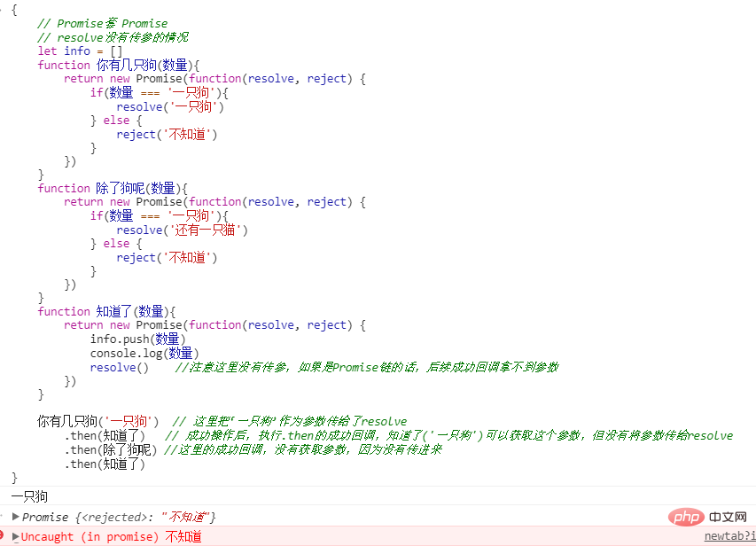Click the info.push(数量) statement
This screenshot has width=756, height=546.
[x=138, y=339]
